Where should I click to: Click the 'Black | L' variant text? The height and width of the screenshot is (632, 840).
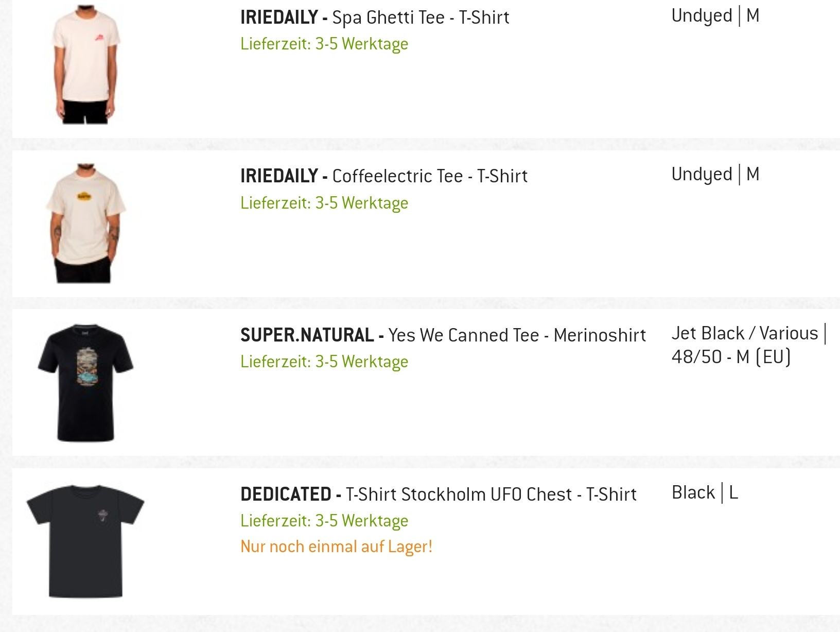click(705, 493)
